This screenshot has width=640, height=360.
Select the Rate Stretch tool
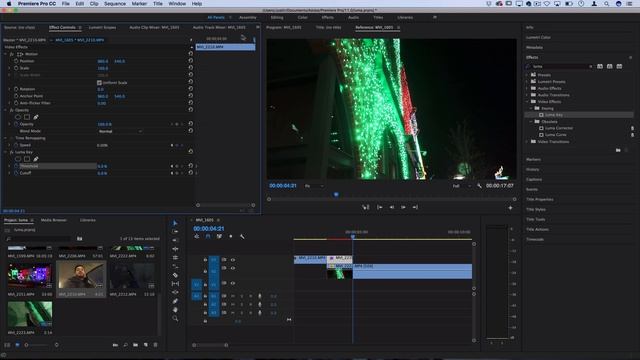(x=175, y=258)
